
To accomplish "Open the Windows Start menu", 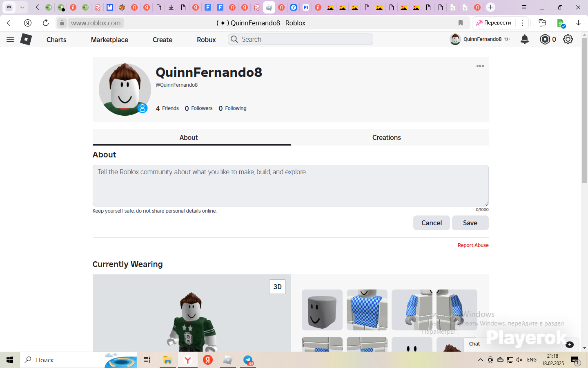I will pos(10,360).
